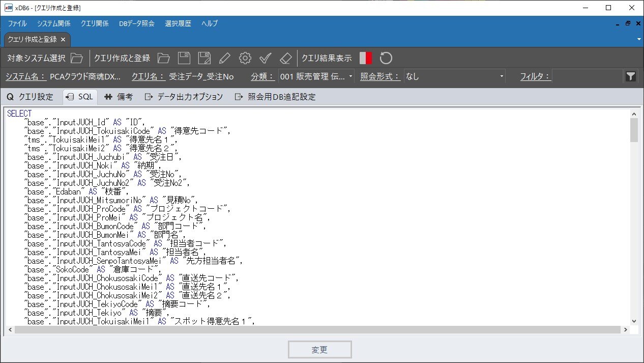Open the データ出力オプション tab

click(x=184, y=97)
